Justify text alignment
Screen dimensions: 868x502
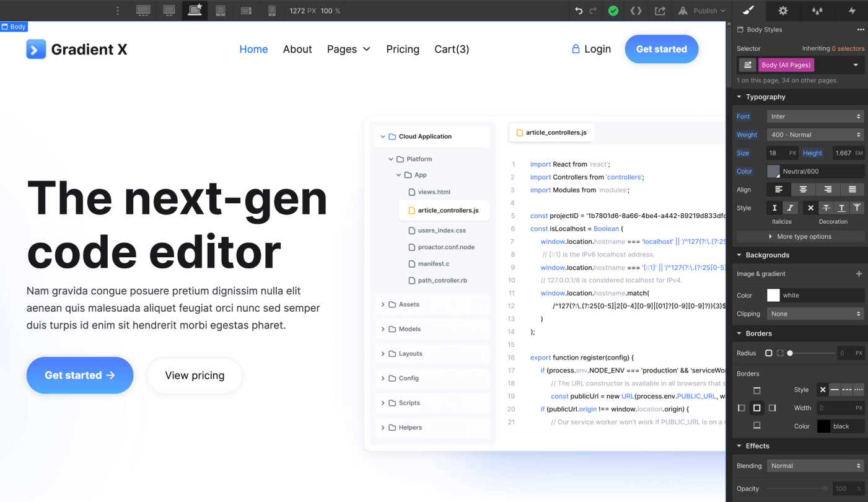(x=853, y=190)
